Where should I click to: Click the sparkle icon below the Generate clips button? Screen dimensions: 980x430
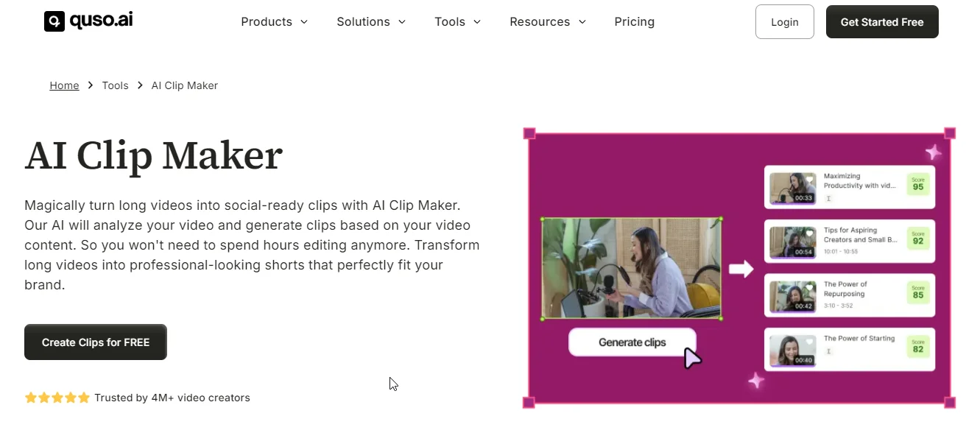click(755, 380)
